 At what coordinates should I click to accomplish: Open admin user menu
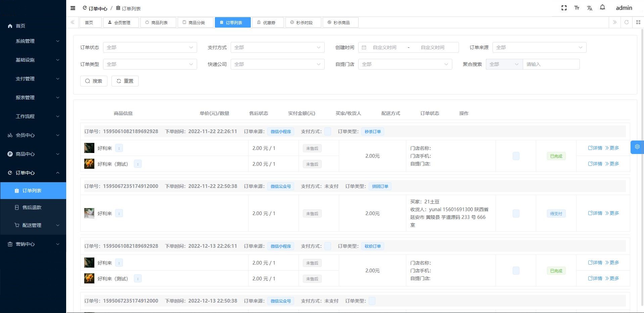click(x=624, y=8)
